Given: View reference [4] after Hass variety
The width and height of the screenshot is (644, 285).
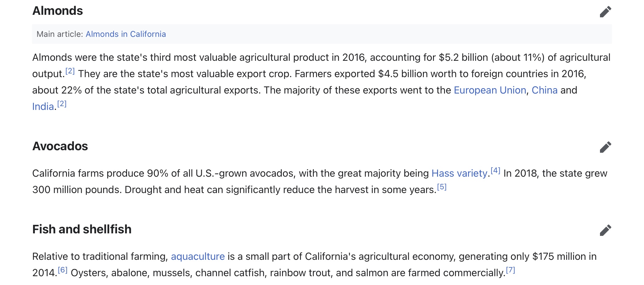Looking at the screenshot, I should click(495, 171).
